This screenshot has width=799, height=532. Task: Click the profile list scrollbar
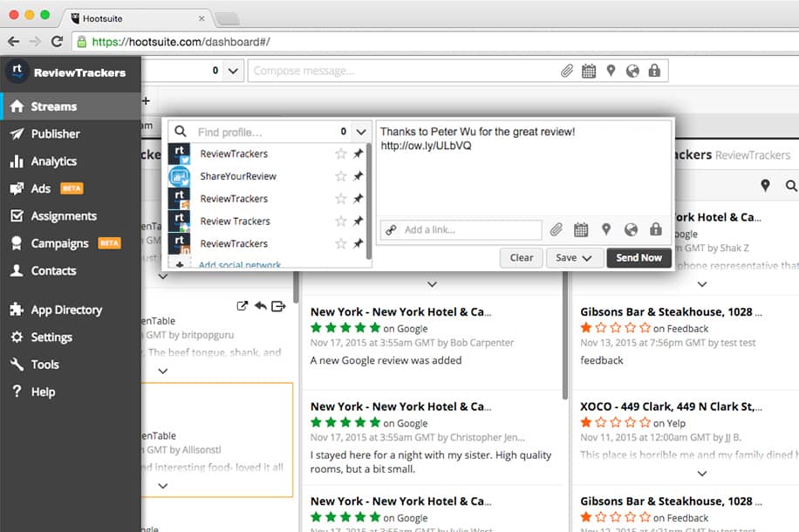point(368,201)
